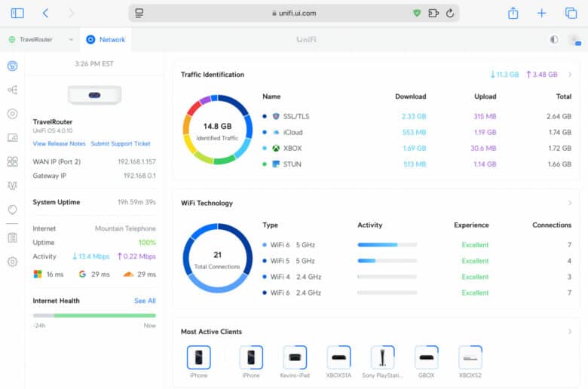
Task: Open the Ports grid sidebar icon
Action: click(12, 161)
